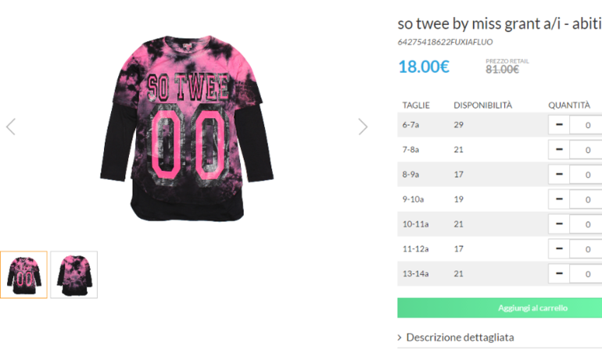Select the back view shirt thumbnail
The height and width of the screenshot is (364, 602).
73,275
